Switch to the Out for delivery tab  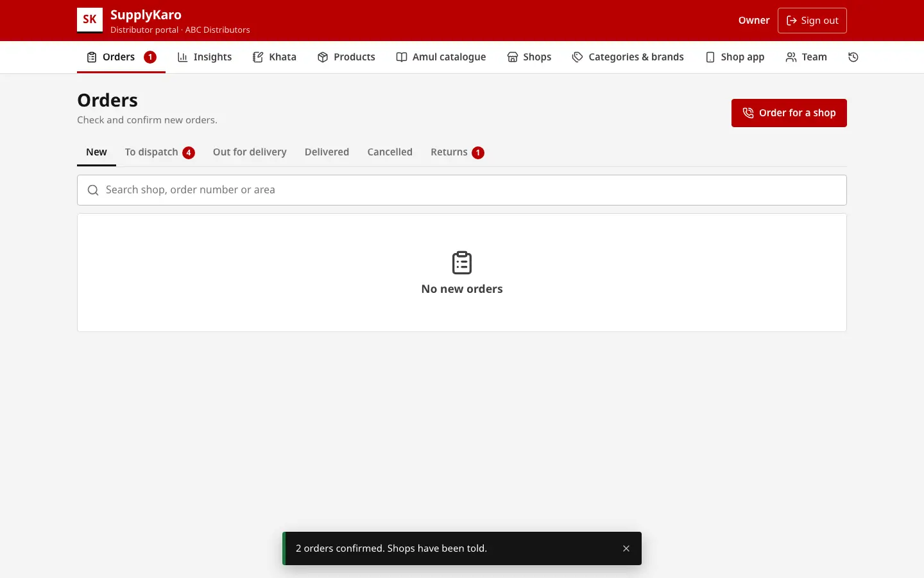tap(250, 152)
